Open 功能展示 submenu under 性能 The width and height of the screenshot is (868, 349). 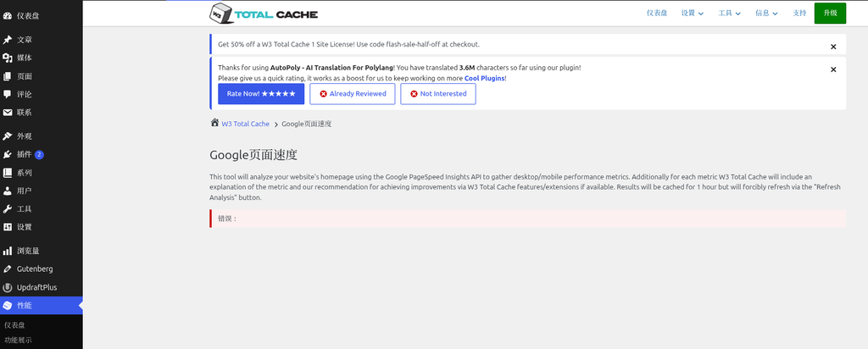[x=18, y=341]
